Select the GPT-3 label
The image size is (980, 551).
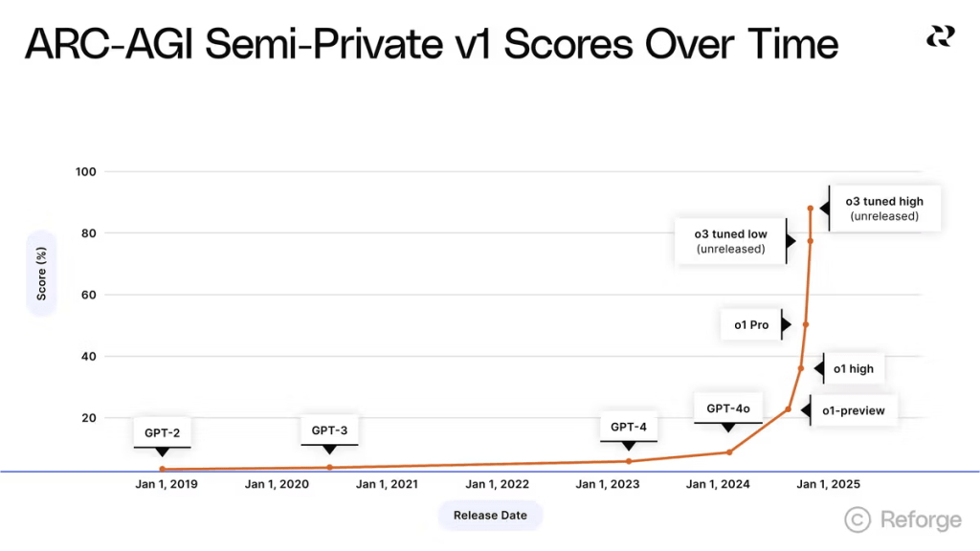point(329,430)
